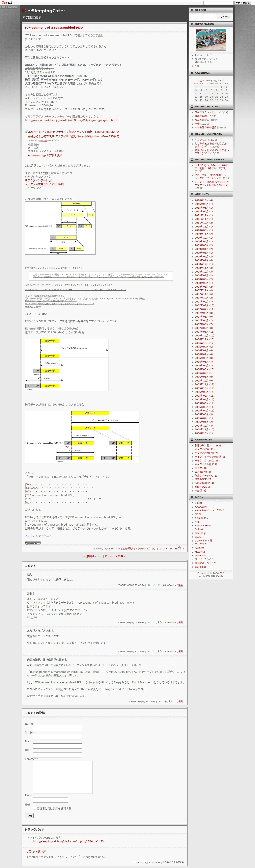Open トラックバック (1) link in post footer
This screenshot has height=868, width=255.
(146, 549)
